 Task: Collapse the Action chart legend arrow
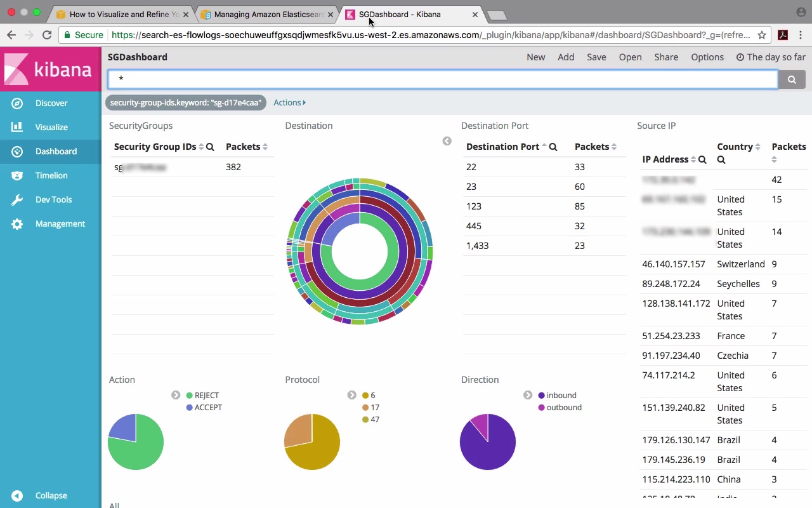click(x=176, y=395)
